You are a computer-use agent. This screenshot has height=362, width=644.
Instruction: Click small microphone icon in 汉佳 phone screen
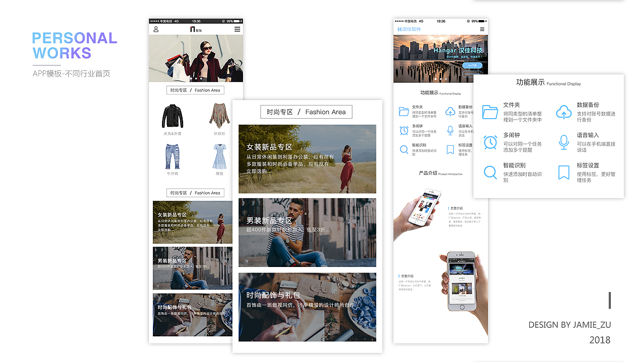click(450, 130)
